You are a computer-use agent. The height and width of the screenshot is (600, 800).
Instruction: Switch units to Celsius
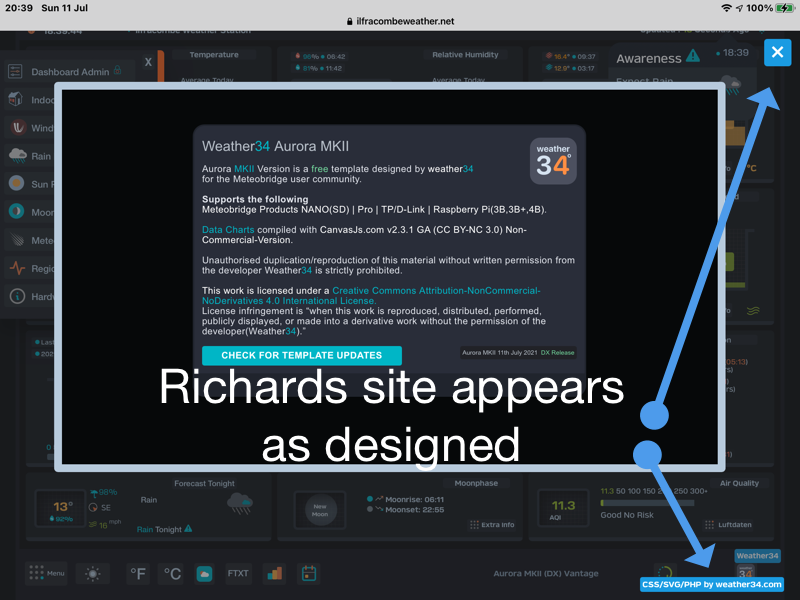pyautogui.click(x=172, y=573)
